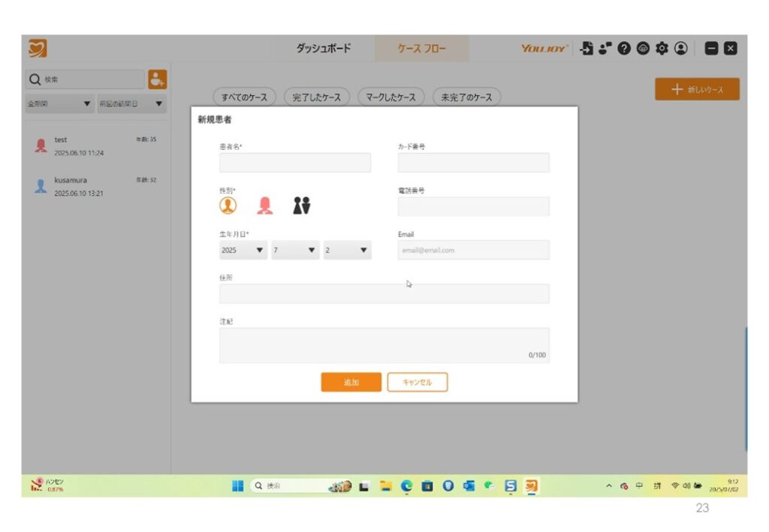Switch to the ダッシュボード tab

323,49
